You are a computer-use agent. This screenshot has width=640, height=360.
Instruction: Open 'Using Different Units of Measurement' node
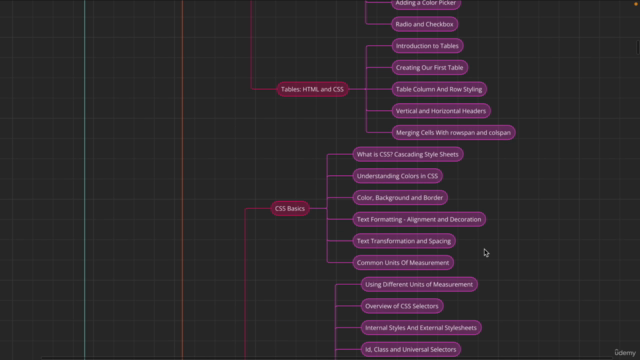click(x=419, y=284)
